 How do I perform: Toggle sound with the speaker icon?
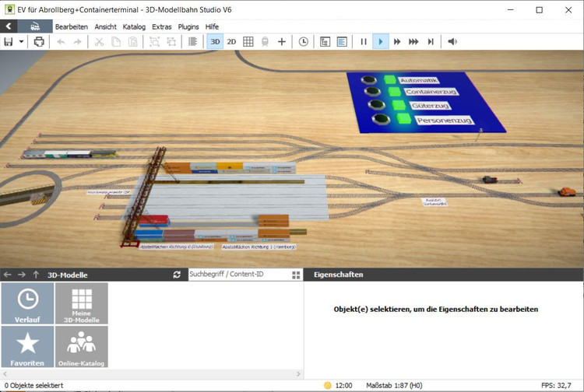(452, 42)
